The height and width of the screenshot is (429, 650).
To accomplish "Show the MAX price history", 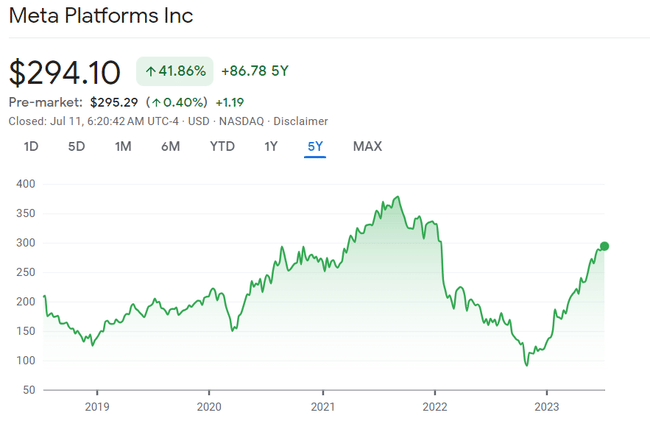I will 367,147.
